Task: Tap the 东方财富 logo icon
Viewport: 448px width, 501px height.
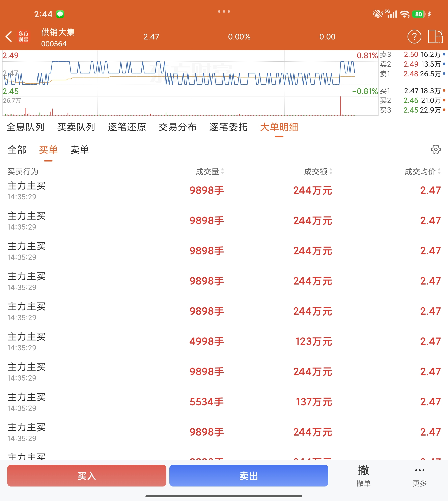Action: (x=23, y=37)
